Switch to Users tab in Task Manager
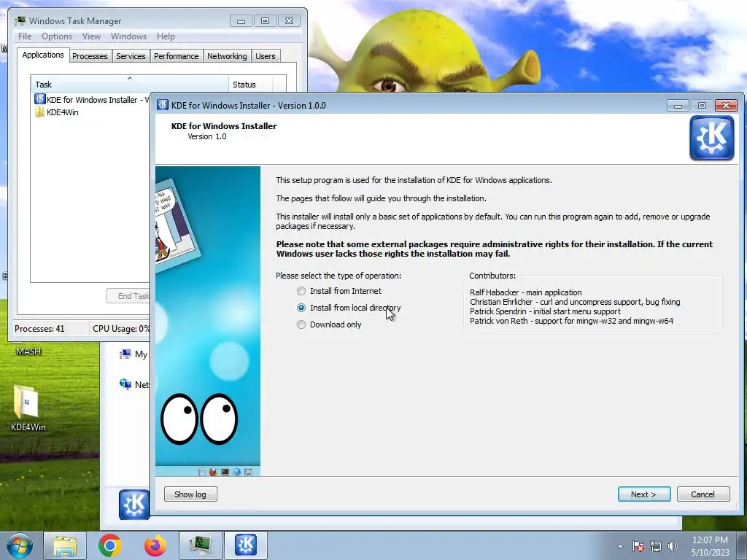 click(266, 56)
